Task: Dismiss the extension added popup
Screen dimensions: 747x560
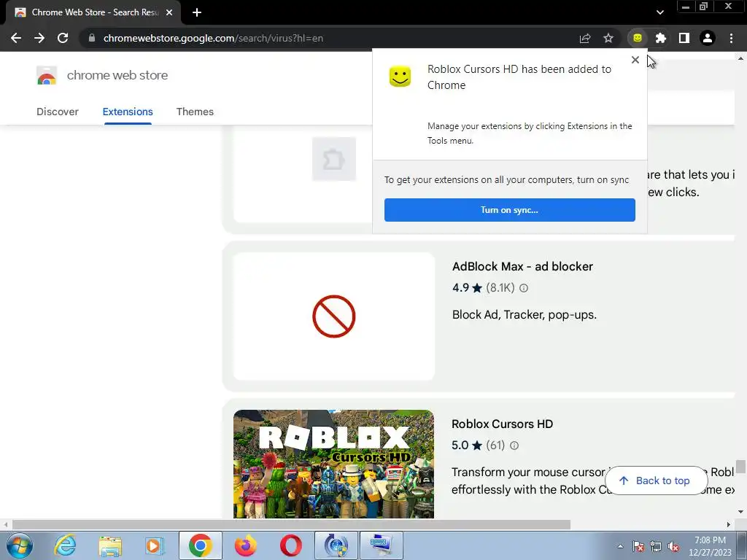Action: (635, 60)
